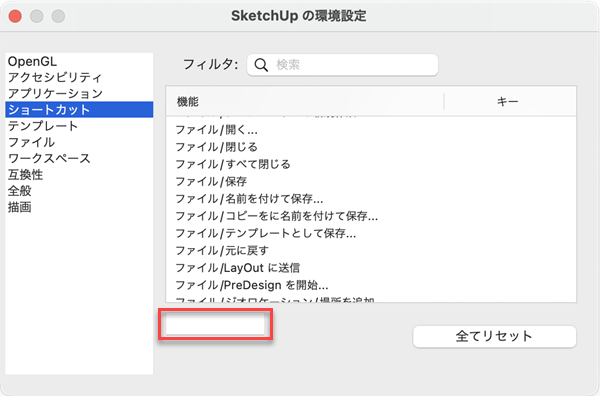
Task: Select the ファイル/開く... row
Action: tap(371, 130)
